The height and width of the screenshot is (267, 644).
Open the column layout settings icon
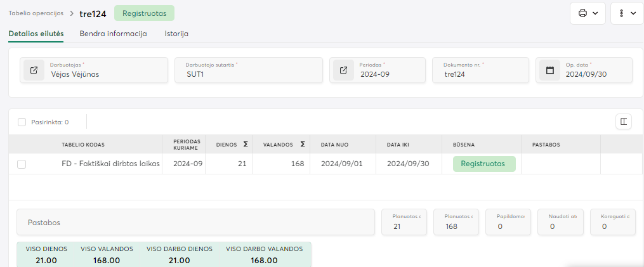tap(624, 122)
